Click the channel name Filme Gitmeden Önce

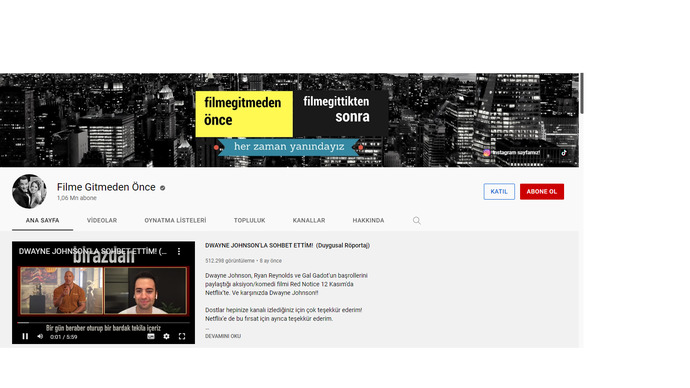[x=106, y=187]
